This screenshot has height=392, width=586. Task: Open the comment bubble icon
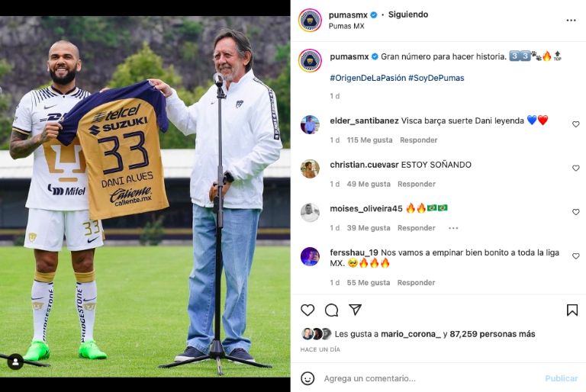pyautogui.click(x=331, y=310)
